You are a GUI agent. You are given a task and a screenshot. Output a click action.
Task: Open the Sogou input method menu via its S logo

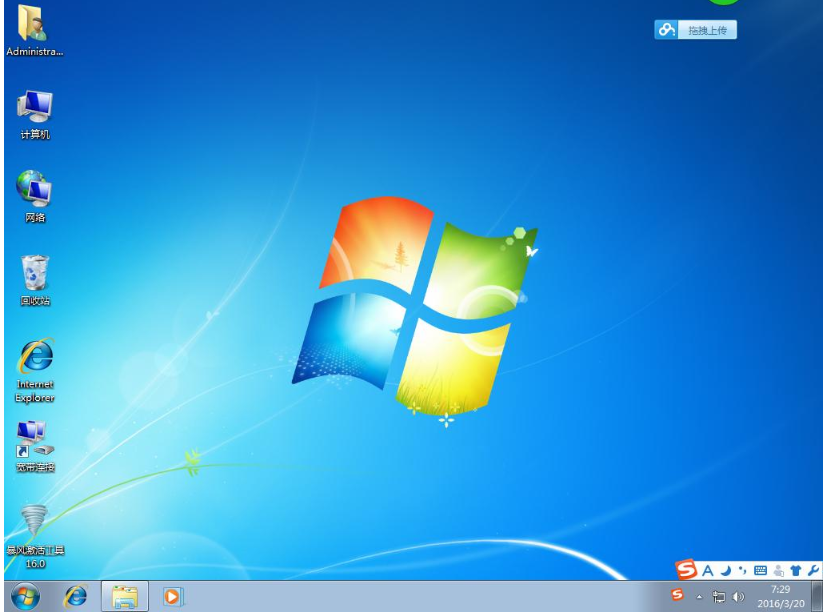point(688,570)
